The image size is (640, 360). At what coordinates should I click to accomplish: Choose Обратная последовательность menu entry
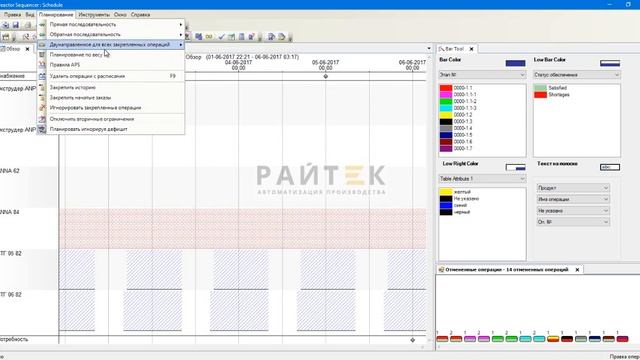111,35
